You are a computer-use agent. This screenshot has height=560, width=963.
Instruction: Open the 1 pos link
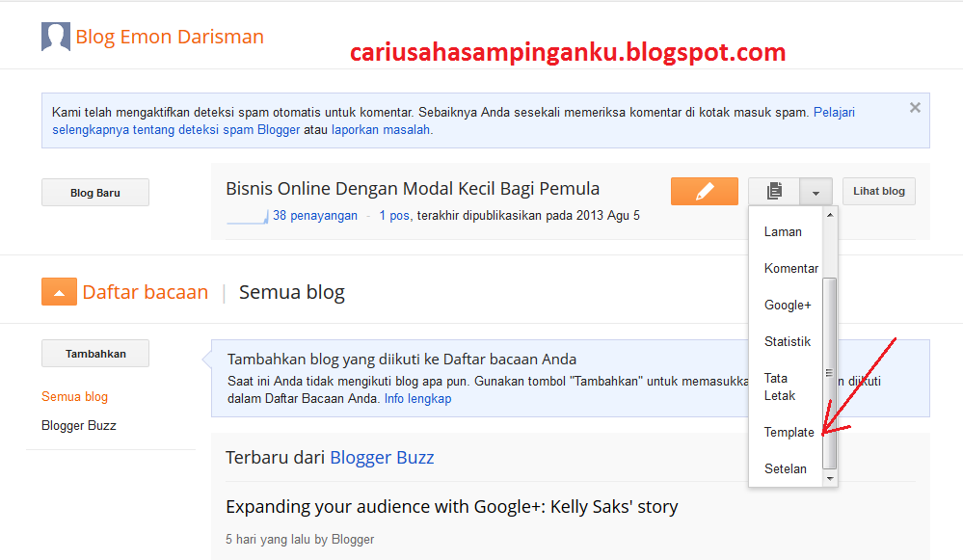pos(393,216)
